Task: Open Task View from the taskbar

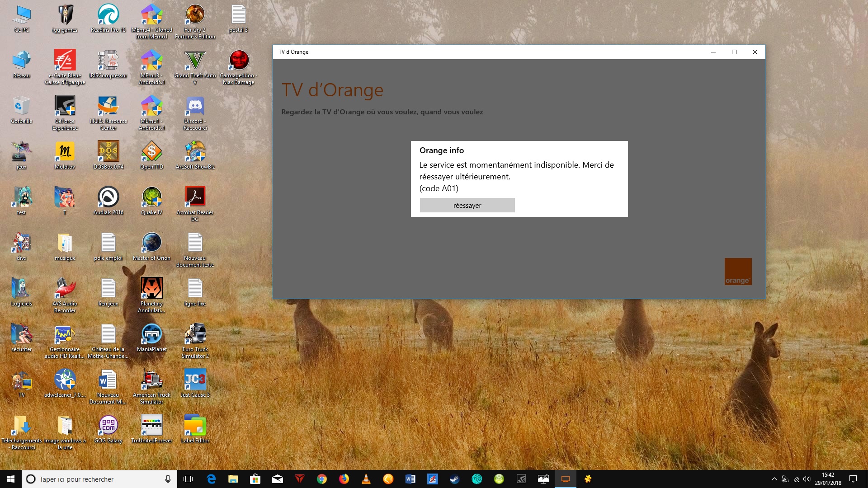Action: [188, 479]
